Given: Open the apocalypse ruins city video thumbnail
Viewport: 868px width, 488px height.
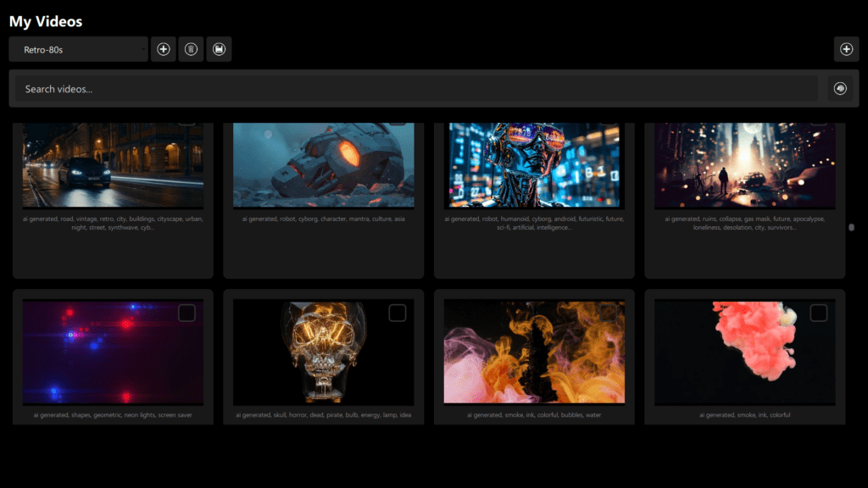Looking at the screenshot, I should tap(744, 165).
